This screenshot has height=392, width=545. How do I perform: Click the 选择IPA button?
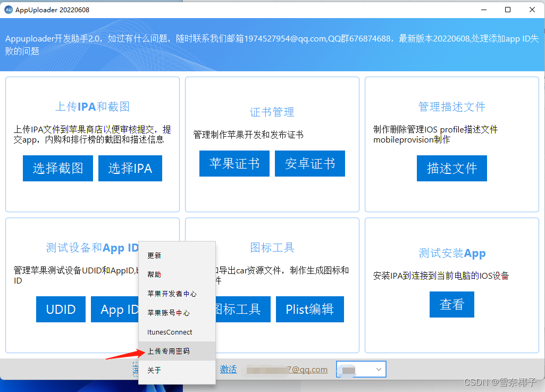[x=130, y=168]
